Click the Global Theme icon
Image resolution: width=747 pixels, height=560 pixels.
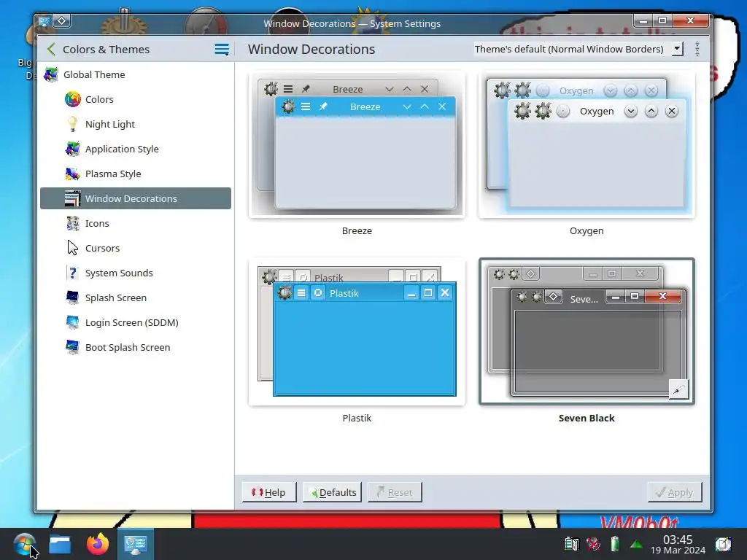click(x=51, y=75)
